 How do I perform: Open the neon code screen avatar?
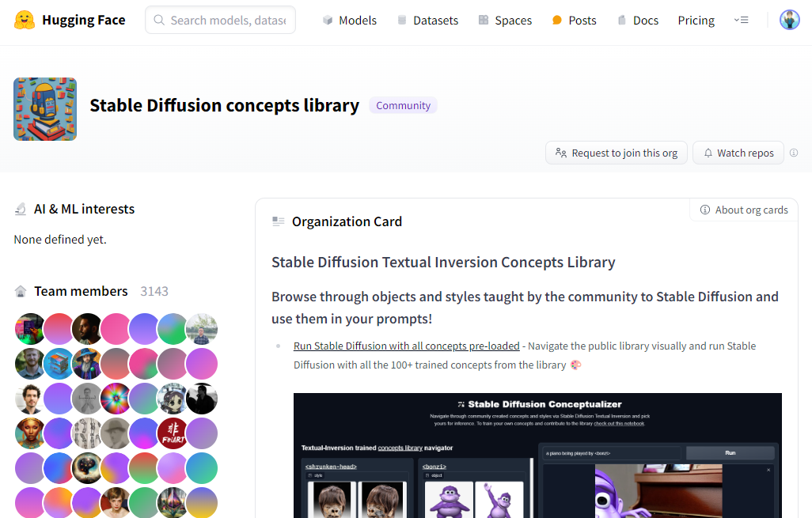click(x=30, y=329)
